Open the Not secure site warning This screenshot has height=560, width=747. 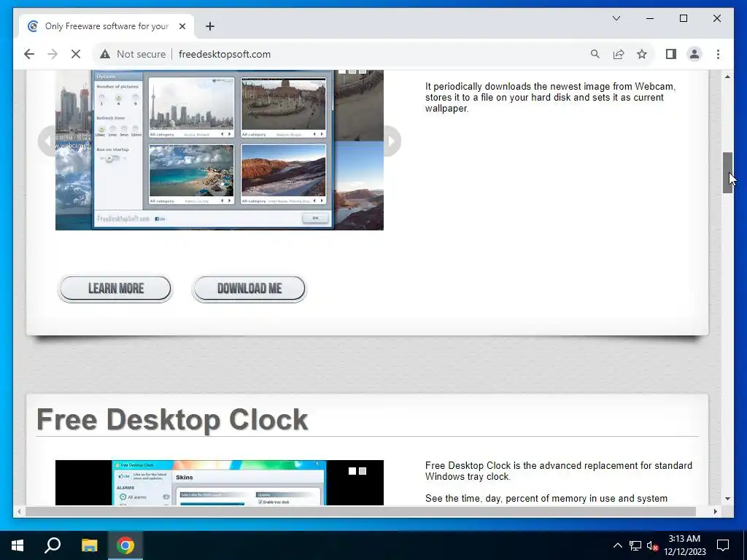click(x=133, y=54)
